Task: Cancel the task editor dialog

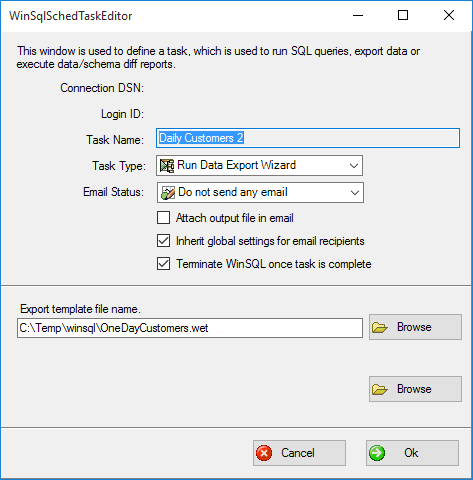Action: click(x=299, y=453)
